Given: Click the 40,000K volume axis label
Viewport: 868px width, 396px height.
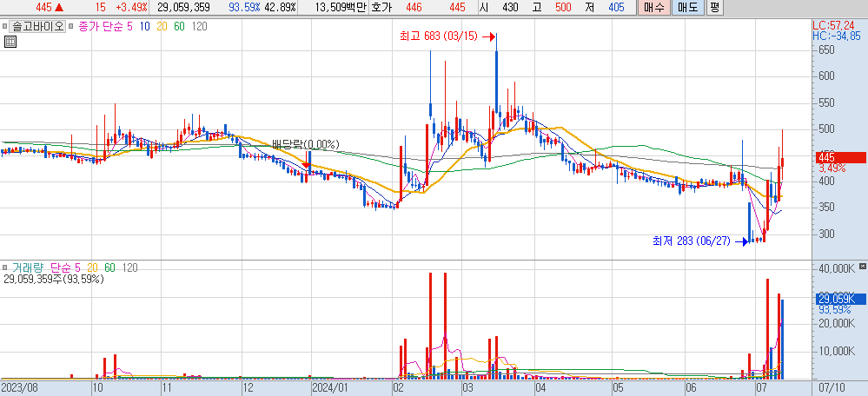Looking at the screenshot, I should [x=837, y=268].
